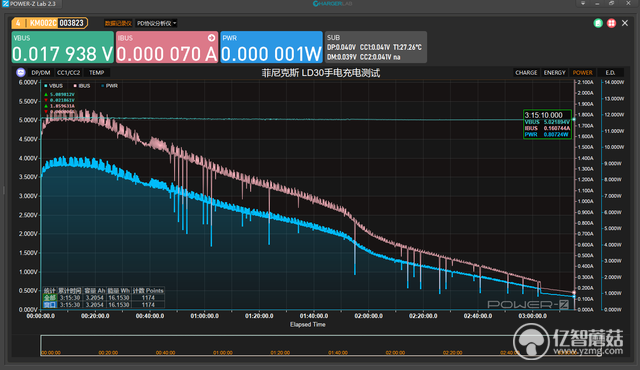Screen dimensions: 640x370
Task: Toggle the CC1/CC2 curve display
Action: pos(69,73)
